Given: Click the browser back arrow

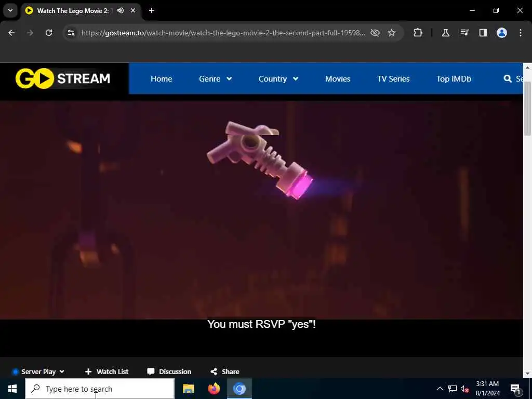Looking at the screenshot, I should [11, 33].
